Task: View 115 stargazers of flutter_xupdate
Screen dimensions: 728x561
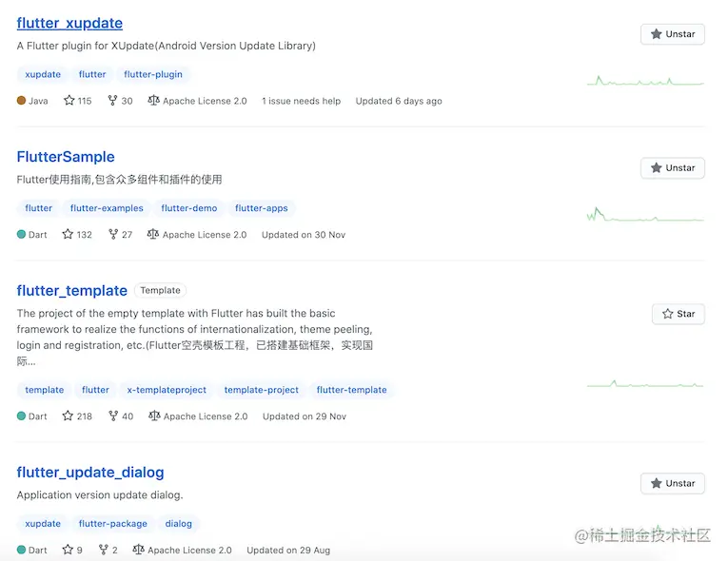Action: click(x=78, y=101)
